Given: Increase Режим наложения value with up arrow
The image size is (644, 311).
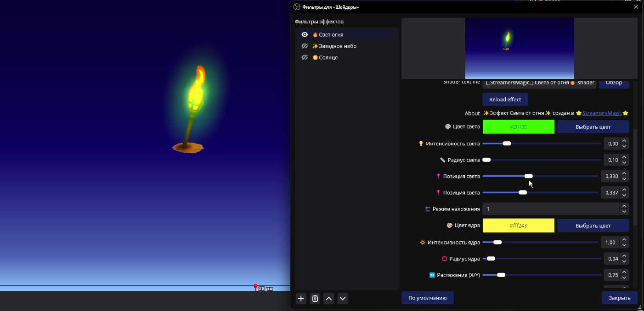Looking at the screenshot, I should click(624, 206).
